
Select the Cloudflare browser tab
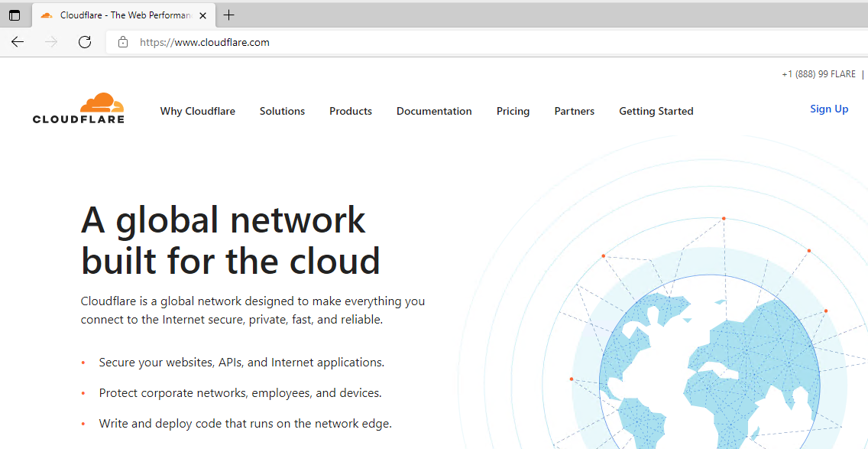(x=115, y=15)
